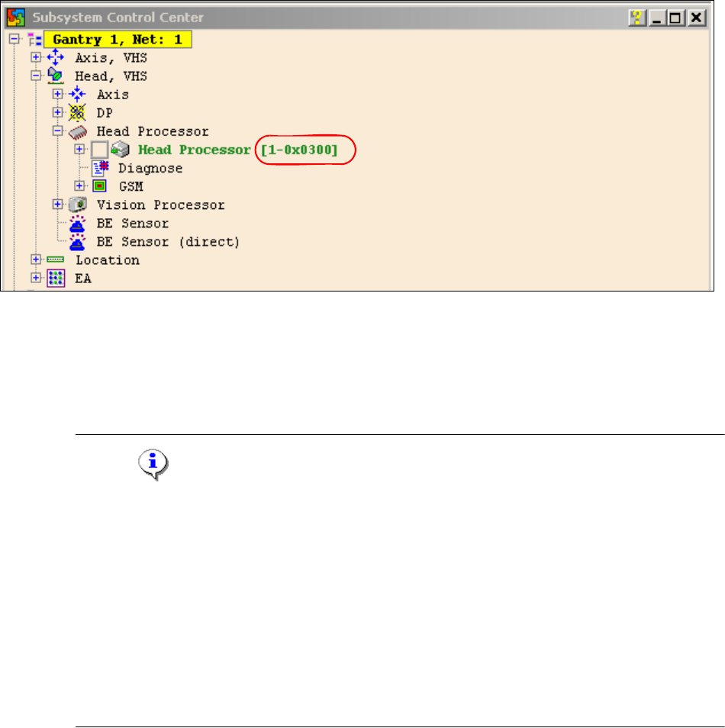The height and width of the screenshot is (728, 725).
Task: Click the Subsystem Control Center app icon
Action: (16, 18)
